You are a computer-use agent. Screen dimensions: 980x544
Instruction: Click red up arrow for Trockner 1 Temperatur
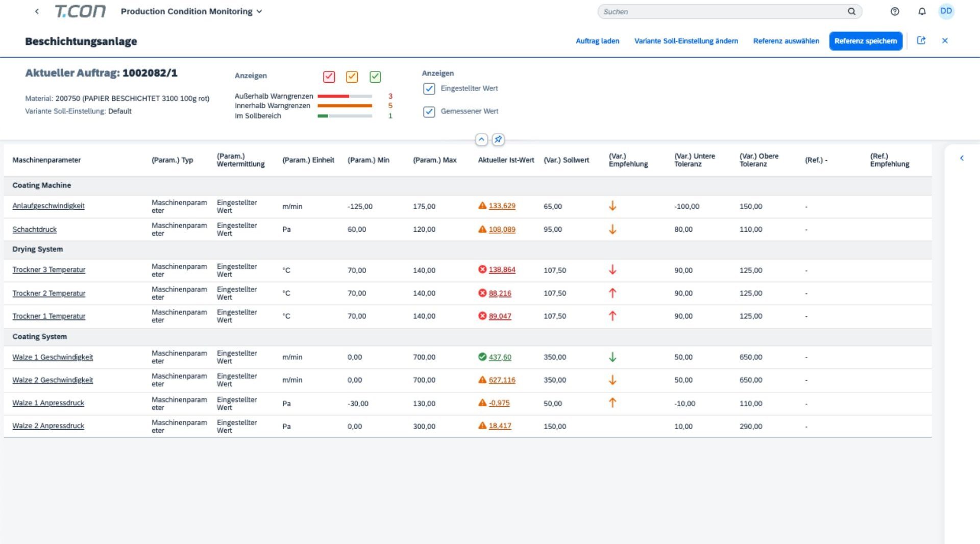pyautogui.click(x=612, y=316)
